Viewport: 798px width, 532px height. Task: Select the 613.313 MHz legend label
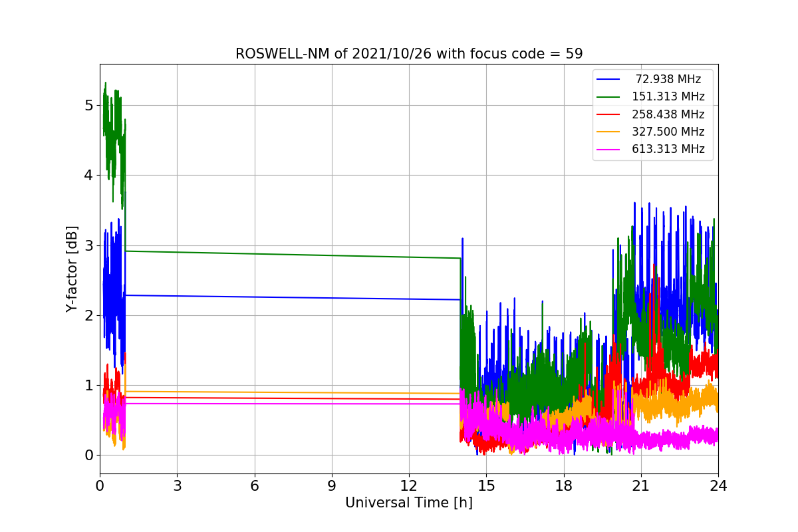(668, 149)
